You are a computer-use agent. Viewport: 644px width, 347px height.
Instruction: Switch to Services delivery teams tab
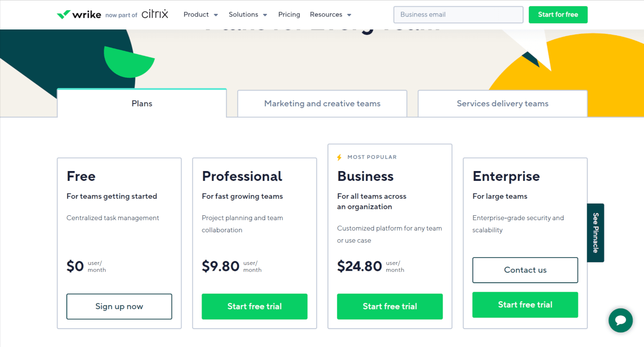[502, 104]
